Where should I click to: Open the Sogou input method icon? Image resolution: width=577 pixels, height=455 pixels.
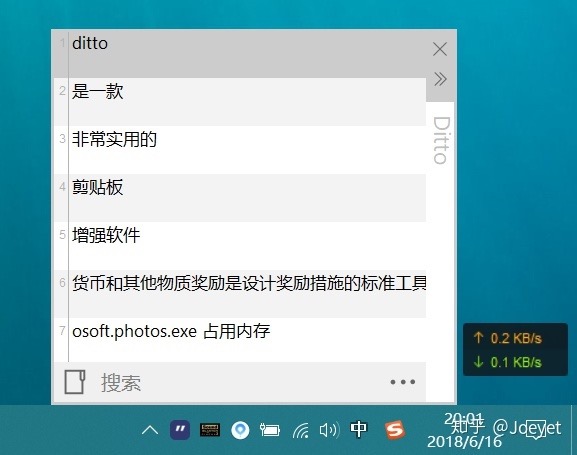click(x=394, y=430)
